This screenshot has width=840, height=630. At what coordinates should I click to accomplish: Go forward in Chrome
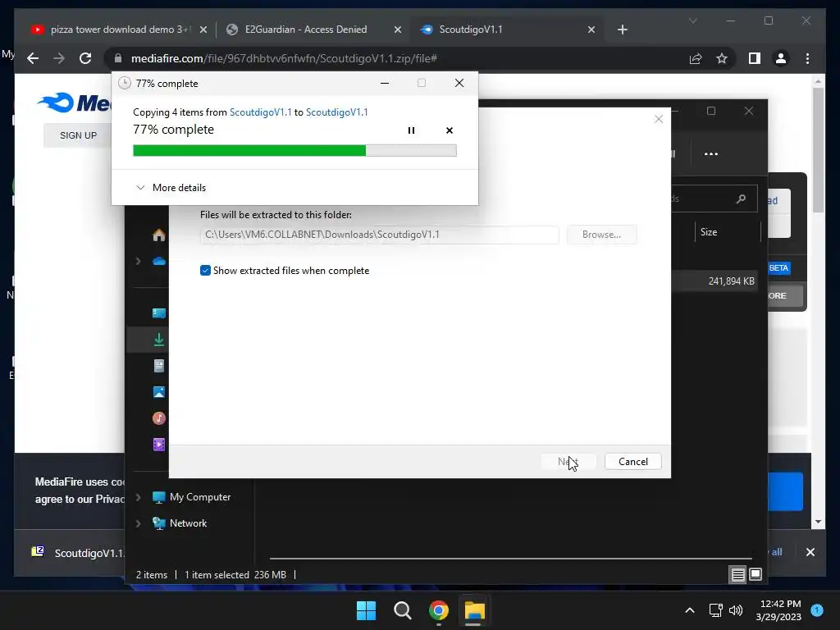coord(59,58)
